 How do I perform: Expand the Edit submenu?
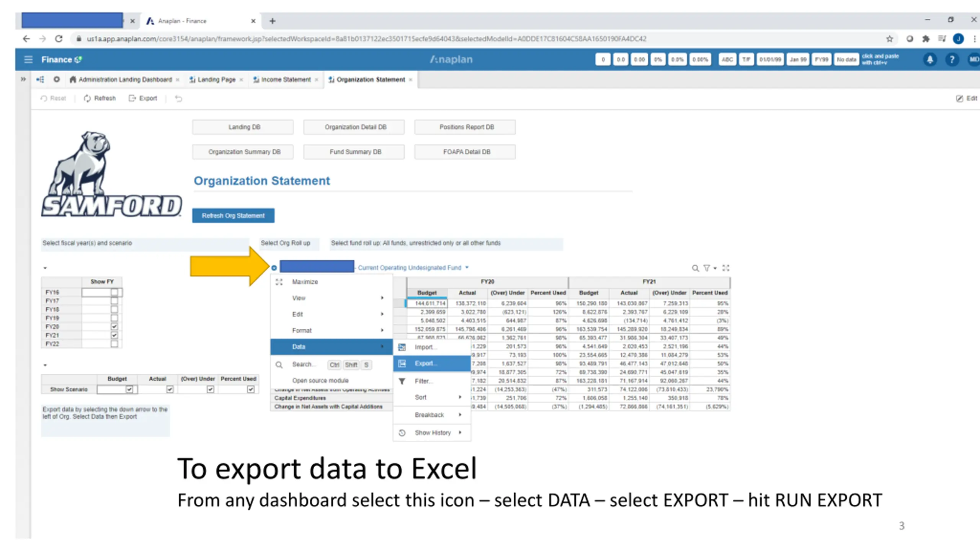tap(332, 314)
